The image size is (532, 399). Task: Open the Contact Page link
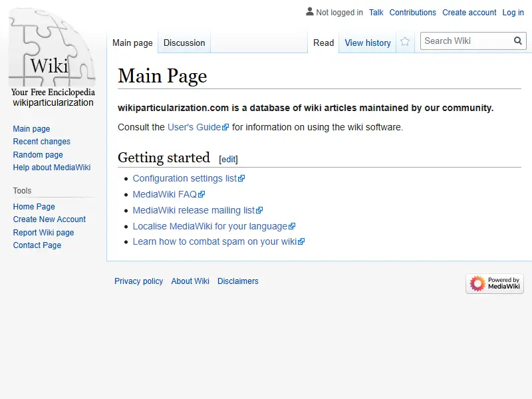coord(37,245)
